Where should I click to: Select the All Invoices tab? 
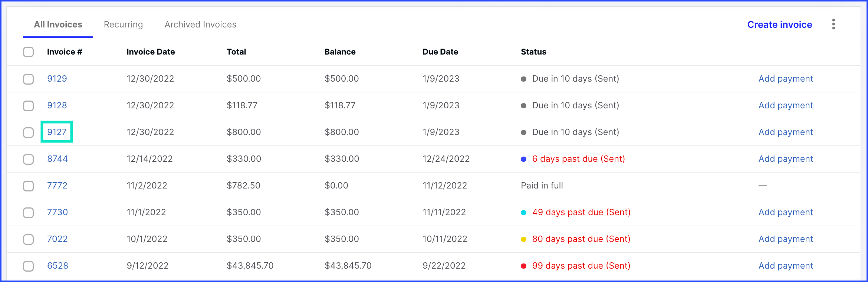(x=58, y=24)
